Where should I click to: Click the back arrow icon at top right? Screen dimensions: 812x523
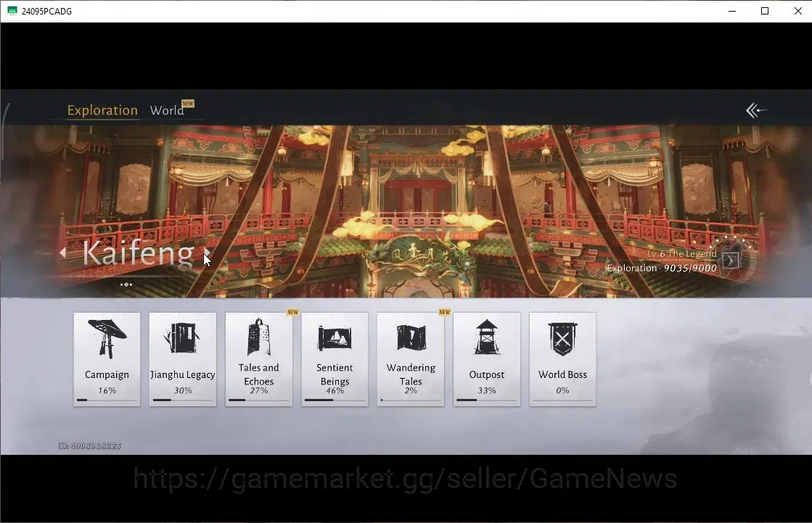tap(756, 110)
